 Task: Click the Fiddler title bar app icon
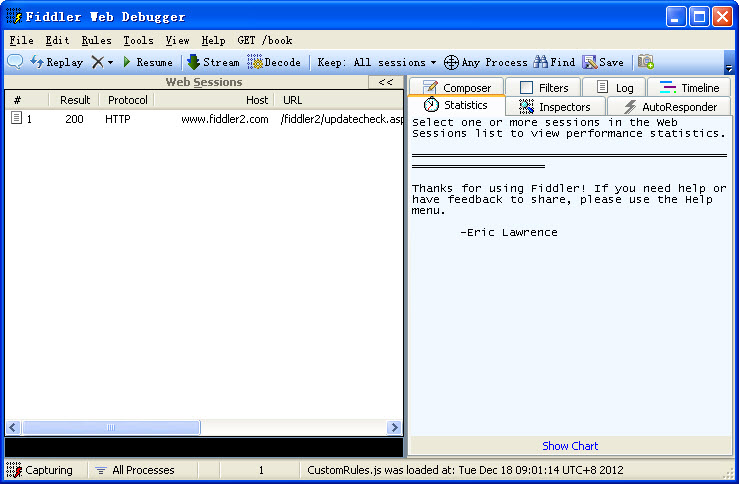pyautogui.click(x=14, y=16)
